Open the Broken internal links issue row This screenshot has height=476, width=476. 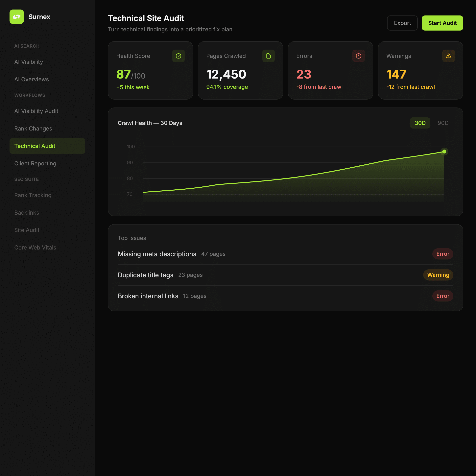[148, 296]
